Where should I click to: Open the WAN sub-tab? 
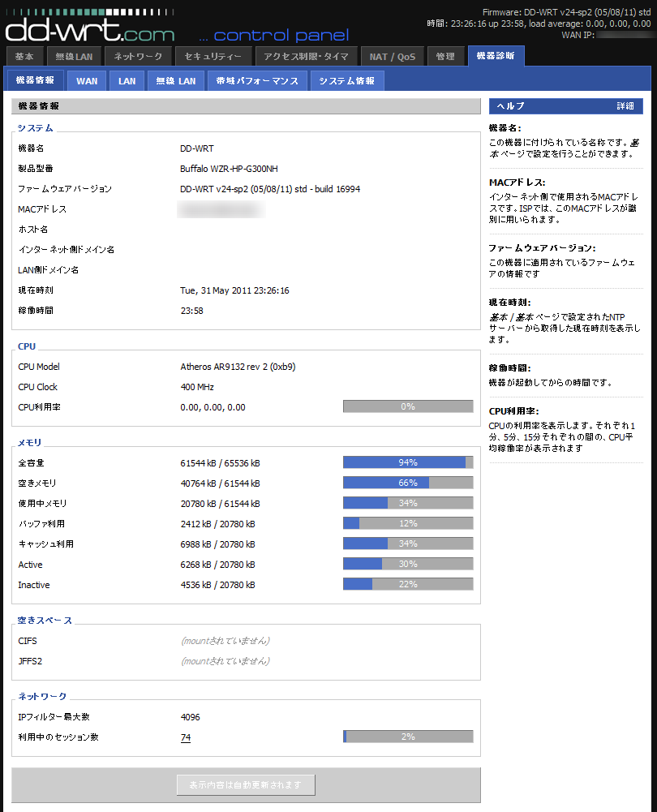tap(87, 81)
